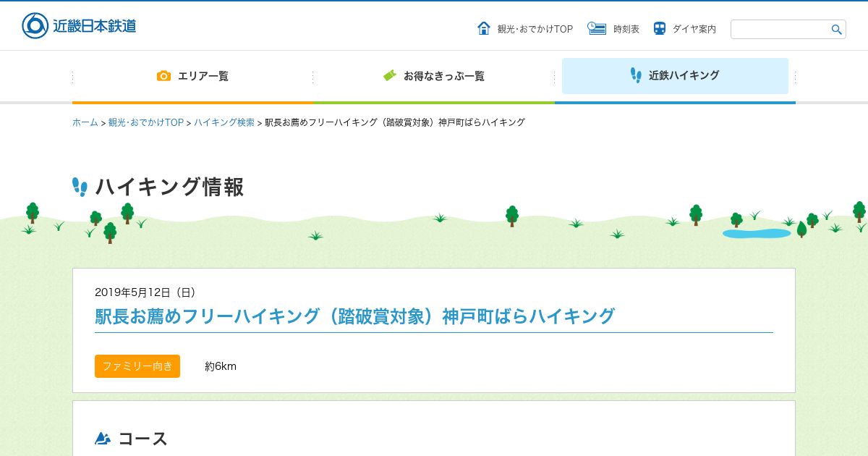868x456 pixels.
Task: Click the ticket icon in お得なきっぷ一覧
Action: [390, 75]
